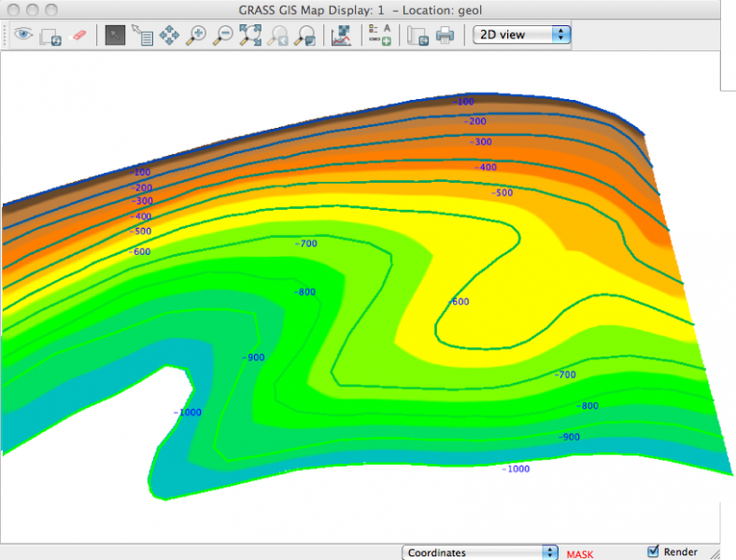Choose the Zoom out magnifier
Screen dimensions: 736x560
pos(223,35)
